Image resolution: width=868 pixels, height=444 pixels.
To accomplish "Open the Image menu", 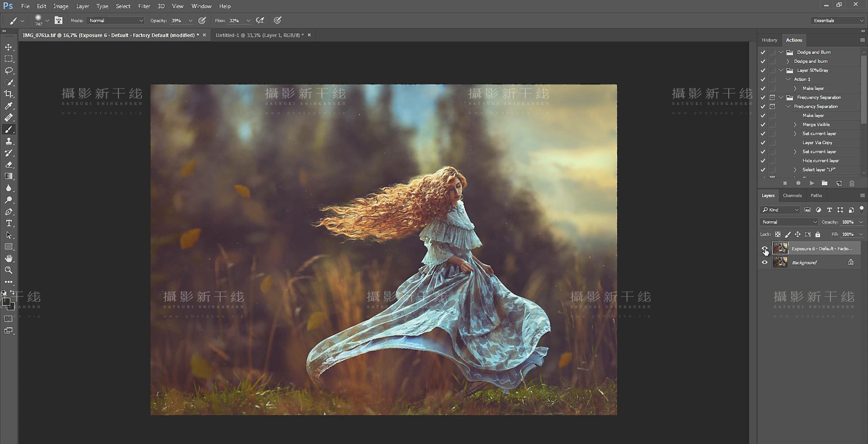I will coord(61,6).
